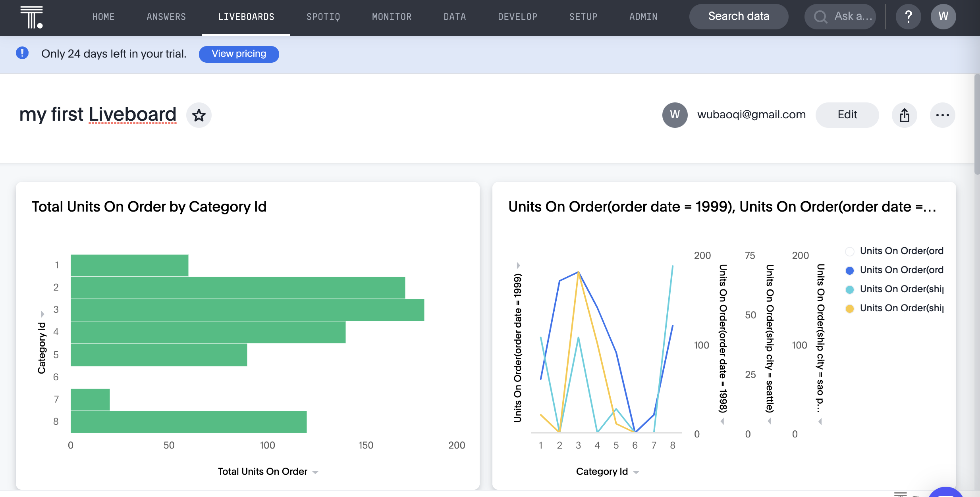Click the View pricing button

[239, 54]
